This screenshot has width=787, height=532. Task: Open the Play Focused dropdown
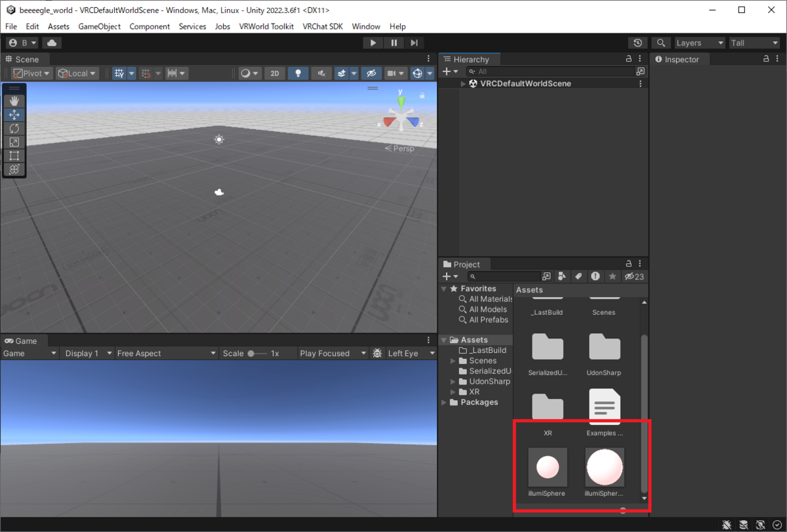332,353
